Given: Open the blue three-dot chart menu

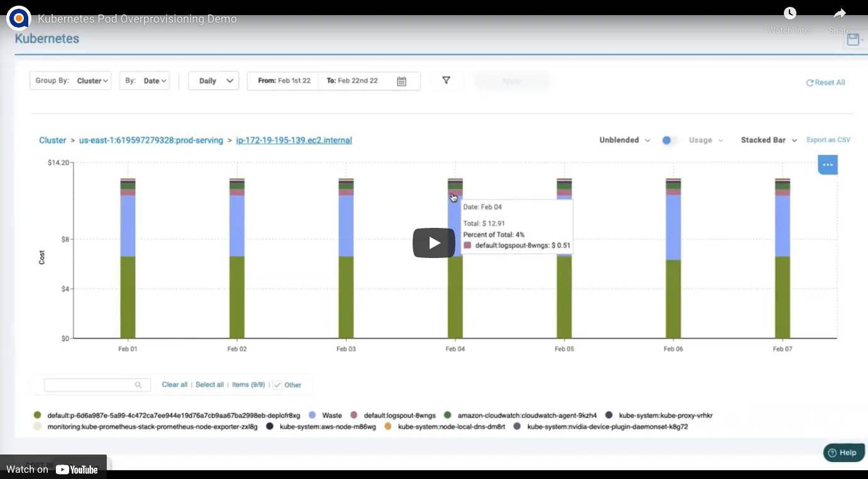Looking at the screenshot, I should coord(827,164).
